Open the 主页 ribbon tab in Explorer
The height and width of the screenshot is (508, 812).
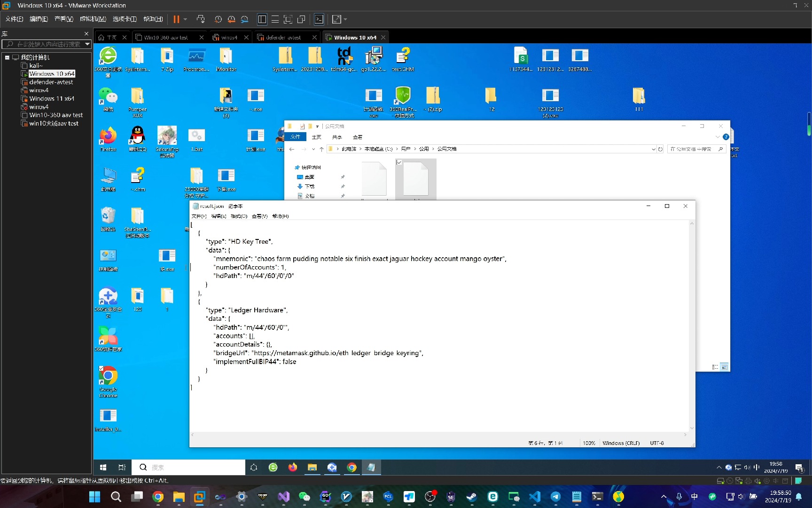click(317, 137)
